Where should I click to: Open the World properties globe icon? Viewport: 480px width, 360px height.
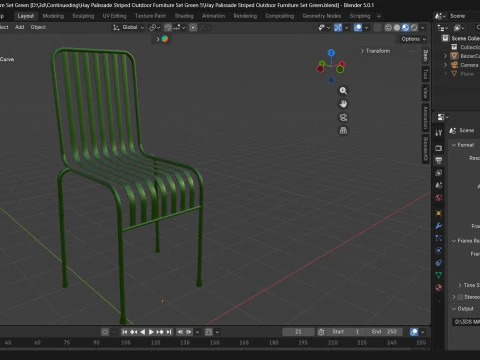tap(439, 198)
